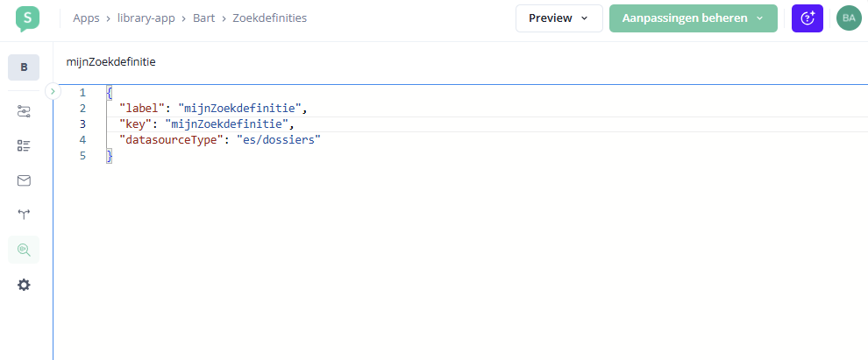The height and width of the screenshot is (360, 868).
Task: Expand the sidebar with the chevron toggle
Action: tap(52, 90)
